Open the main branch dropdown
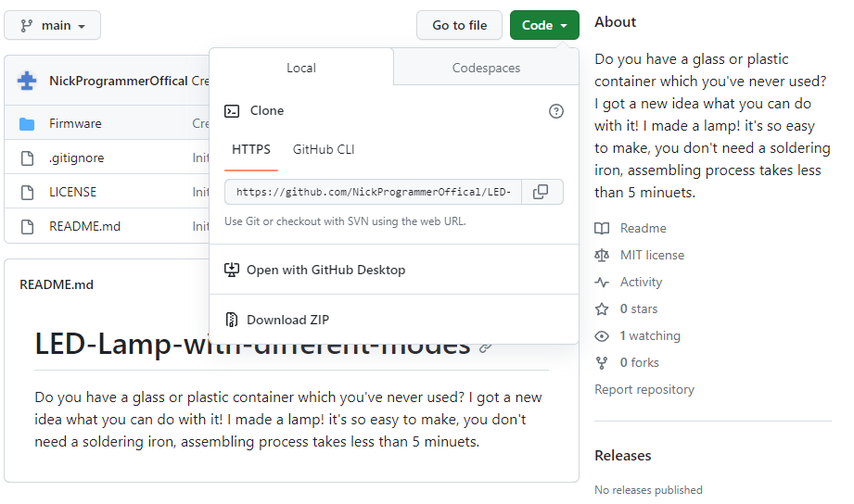Screen dimensions: 854x504 [53, 26]
